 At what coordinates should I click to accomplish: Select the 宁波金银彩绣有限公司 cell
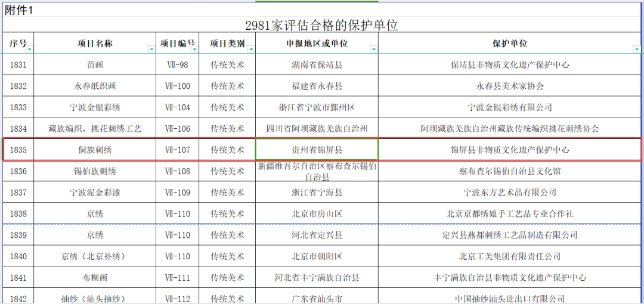pyautogui.click(x=509, y=107)
